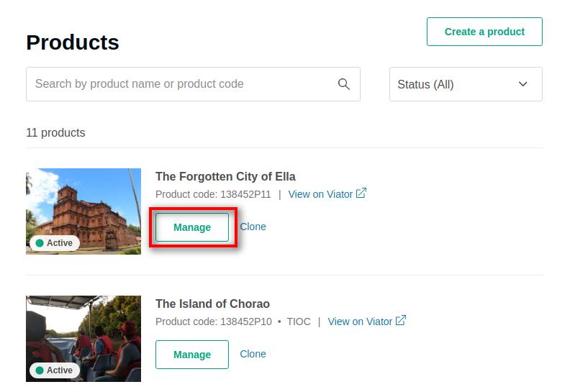Viewport: 570px width, 392px height.
Task: Click Active status badge on Chorao thumbnail
Action: tap(54, 370)
